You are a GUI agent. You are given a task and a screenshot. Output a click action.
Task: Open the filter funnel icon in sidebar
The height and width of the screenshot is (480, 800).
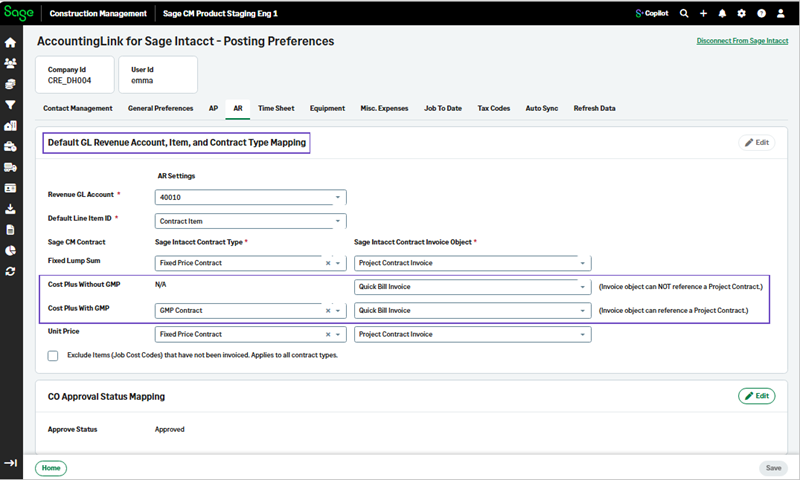point(11,105)
